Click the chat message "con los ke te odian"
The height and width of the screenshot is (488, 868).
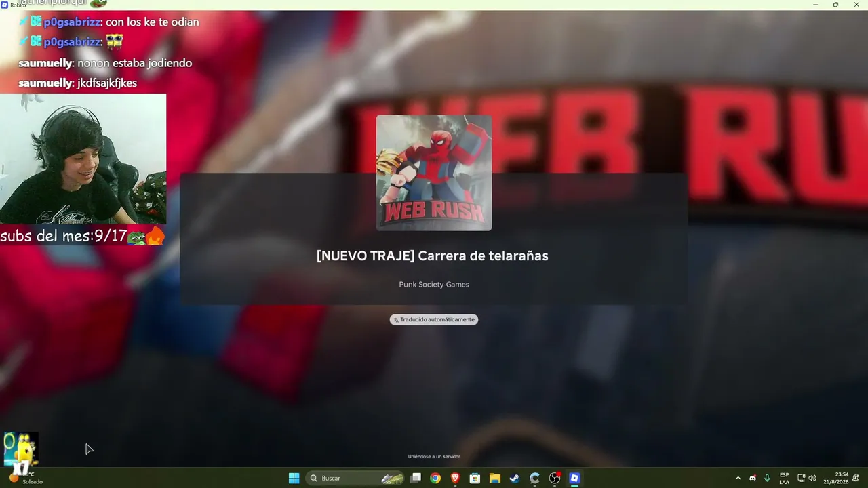click(153, 22)
